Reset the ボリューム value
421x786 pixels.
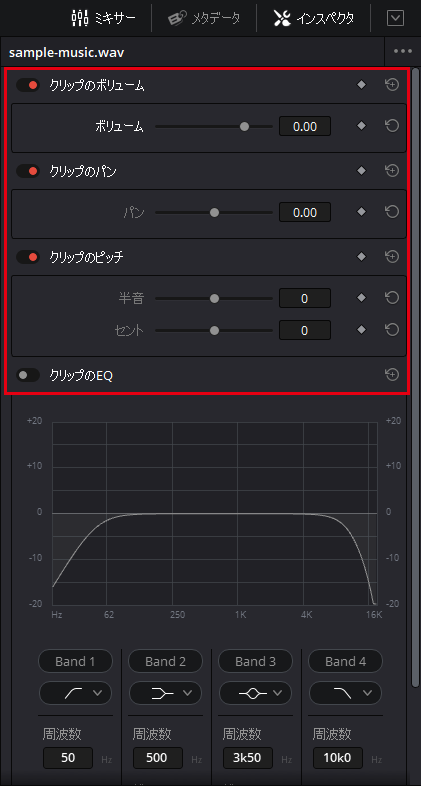392,126
